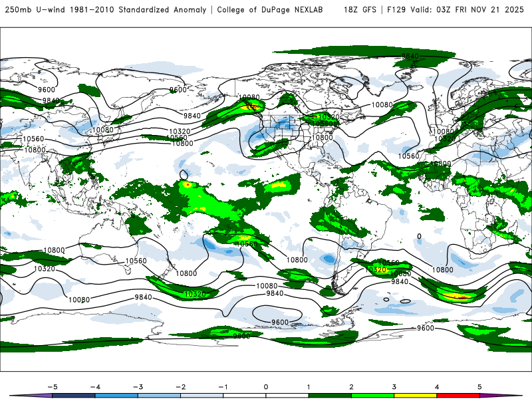The image size is (532, 399).
Task: Click the yellow anomaly core near Alaska's panhandle
Action: coord(250,108)
